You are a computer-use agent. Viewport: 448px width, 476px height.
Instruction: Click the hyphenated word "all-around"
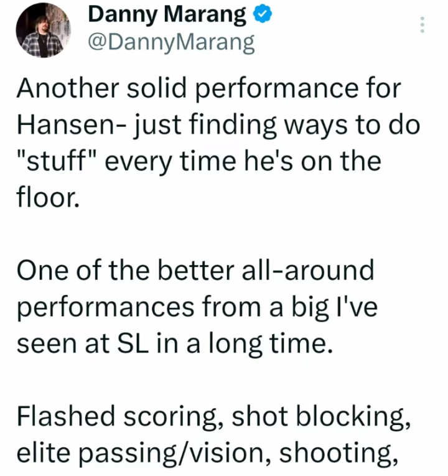pos(307,271)
